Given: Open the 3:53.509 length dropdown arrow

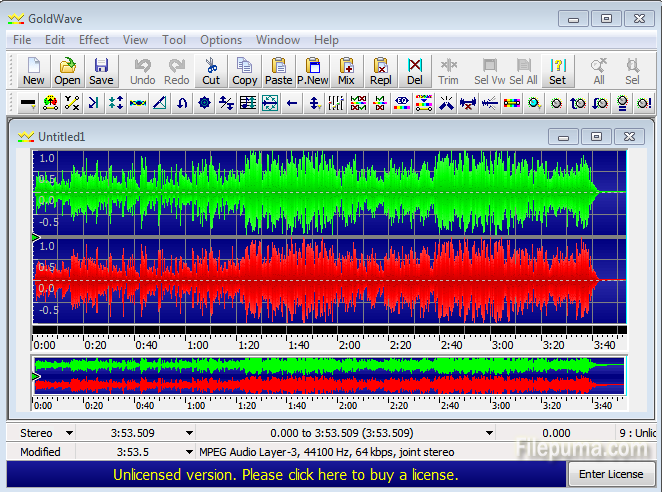Looking at the screenshot, I should (189, 433).
